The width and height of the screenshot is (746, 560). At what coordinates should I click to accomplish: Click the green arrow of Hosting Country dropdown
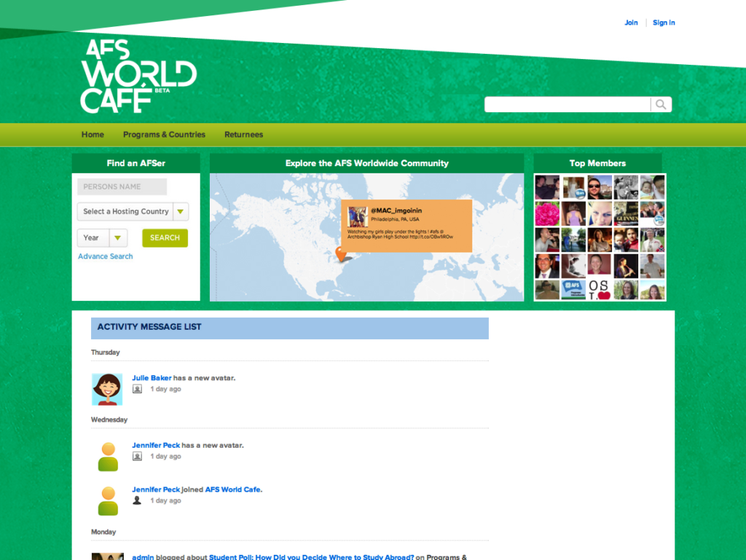[181, 212]
